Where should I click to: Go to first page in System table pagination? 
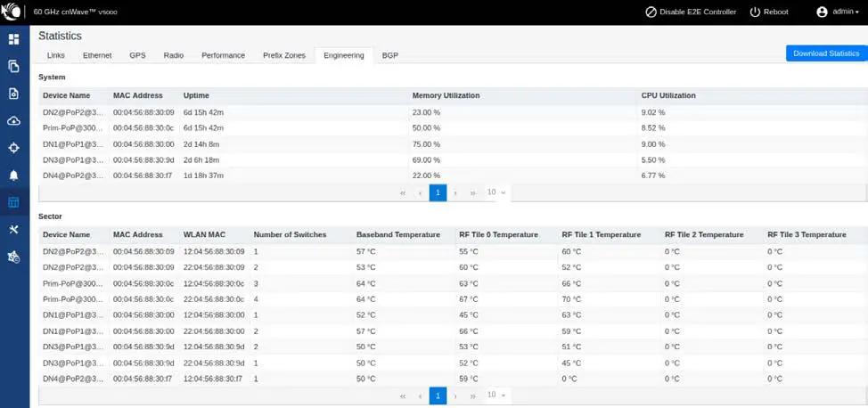tap(403, 192)
